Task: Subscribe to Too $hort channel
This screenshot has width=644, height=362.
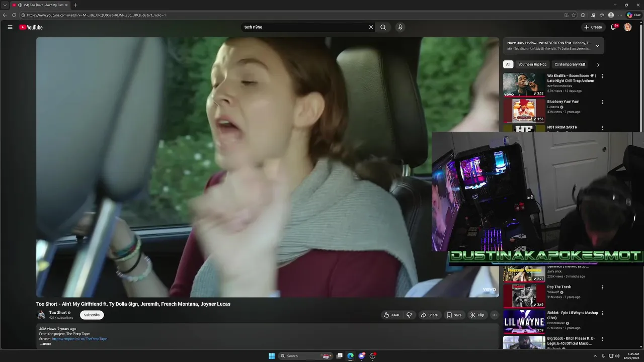Action: [92, 315]
